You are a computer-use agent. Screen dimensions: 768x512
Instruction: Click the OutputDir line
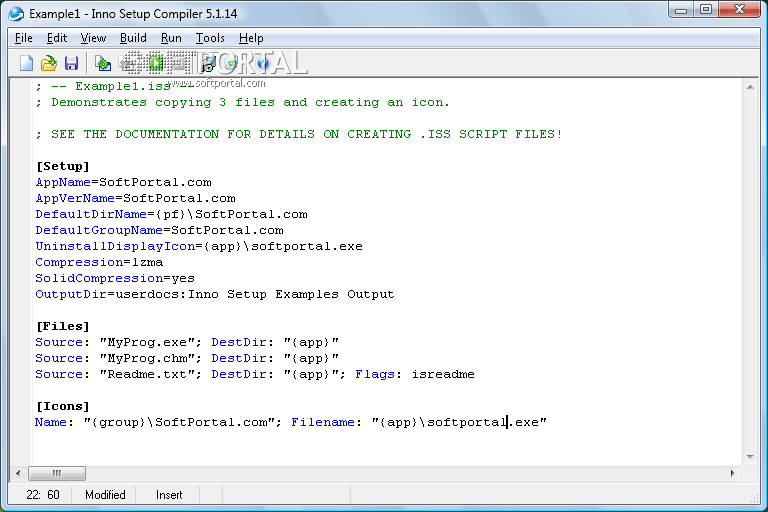click(215, 294)
